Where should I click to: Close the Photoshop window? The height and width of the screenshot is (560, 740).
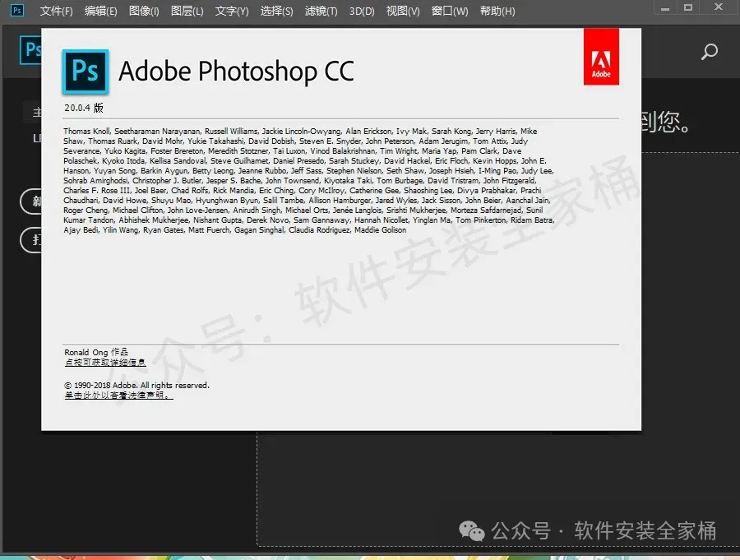point(719,7)
